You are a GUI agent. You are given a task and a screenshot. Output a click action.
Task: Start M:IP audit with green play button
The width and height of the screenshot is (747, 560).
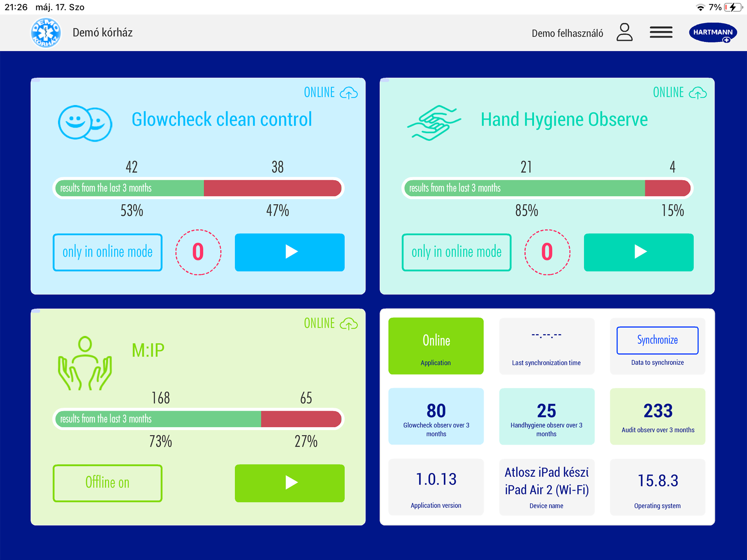289,483
